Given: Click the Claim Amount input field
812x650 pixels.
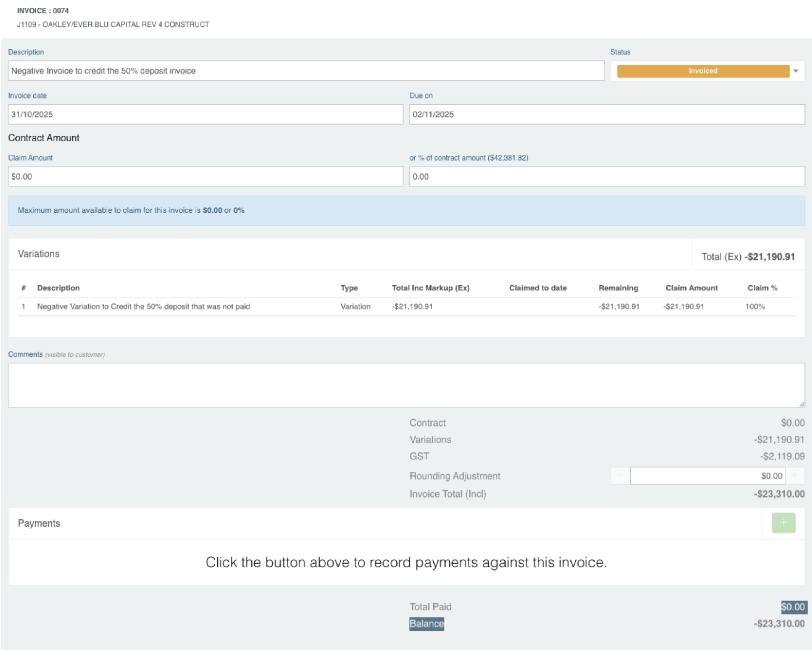Looking at the screenshot, I should [x=205, y=177].
